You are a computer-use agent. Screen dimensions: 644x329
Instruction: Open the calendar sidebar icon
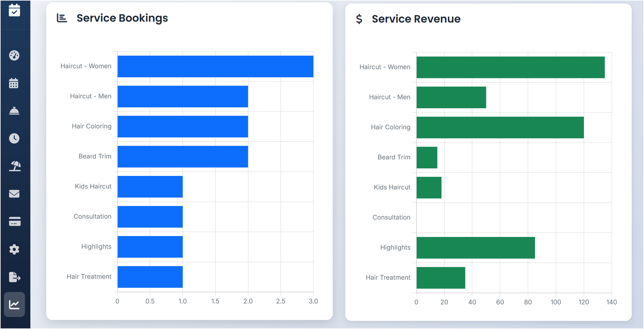tap(14, 83)
